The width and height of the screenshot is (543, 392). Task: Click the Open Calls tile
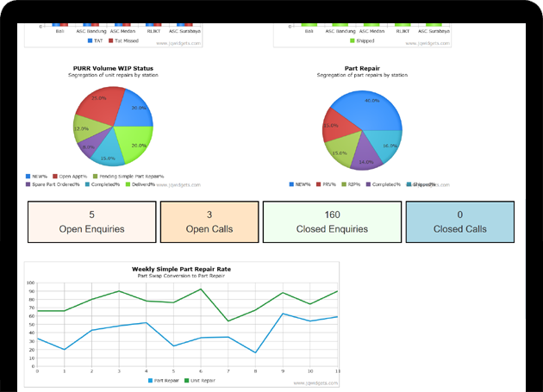pos(209,222)
